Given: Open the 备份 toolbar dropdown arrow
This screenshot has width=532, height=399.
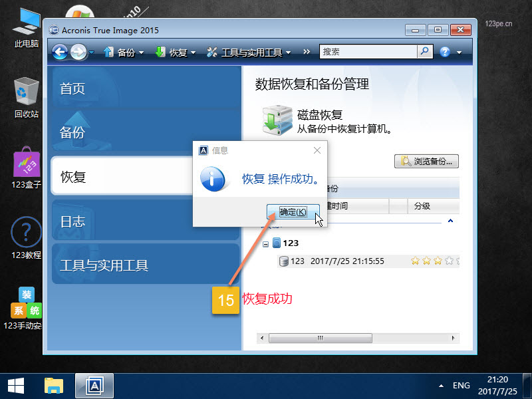Looking at the screenshot, I should pyautogui.click(x=142, y=51).
